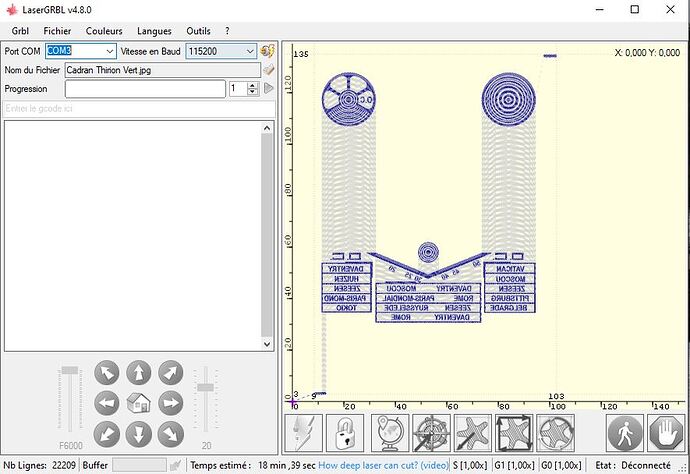Open the Grbl menu

[x=20, y=31]
